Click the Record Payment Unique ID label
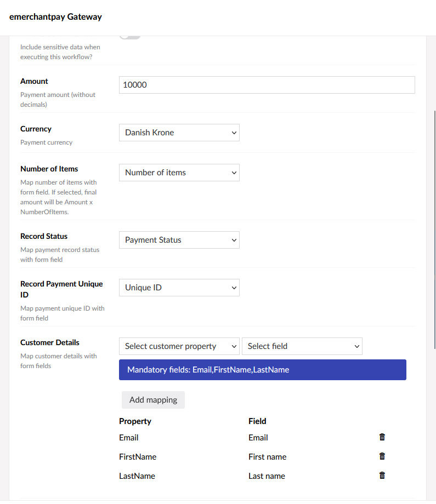Viewport: 436px width, 504px height. pos(61,289)
